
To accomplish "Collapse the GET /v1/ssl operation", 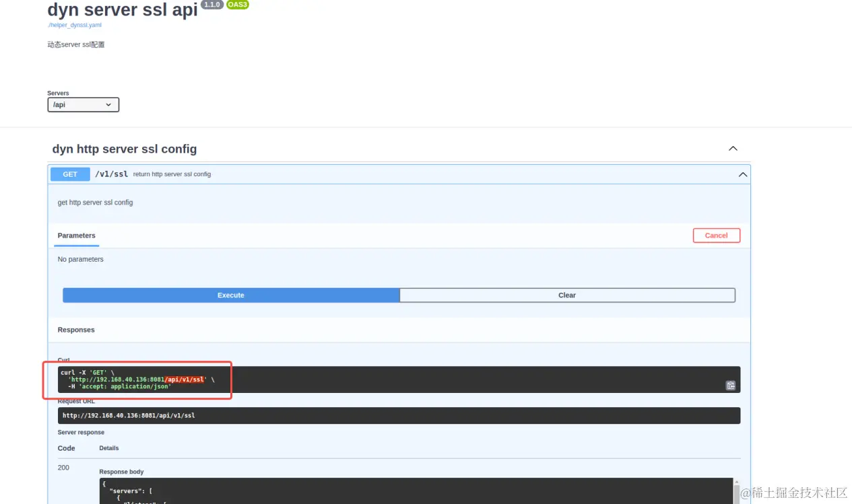I will (x=743, y=174).
